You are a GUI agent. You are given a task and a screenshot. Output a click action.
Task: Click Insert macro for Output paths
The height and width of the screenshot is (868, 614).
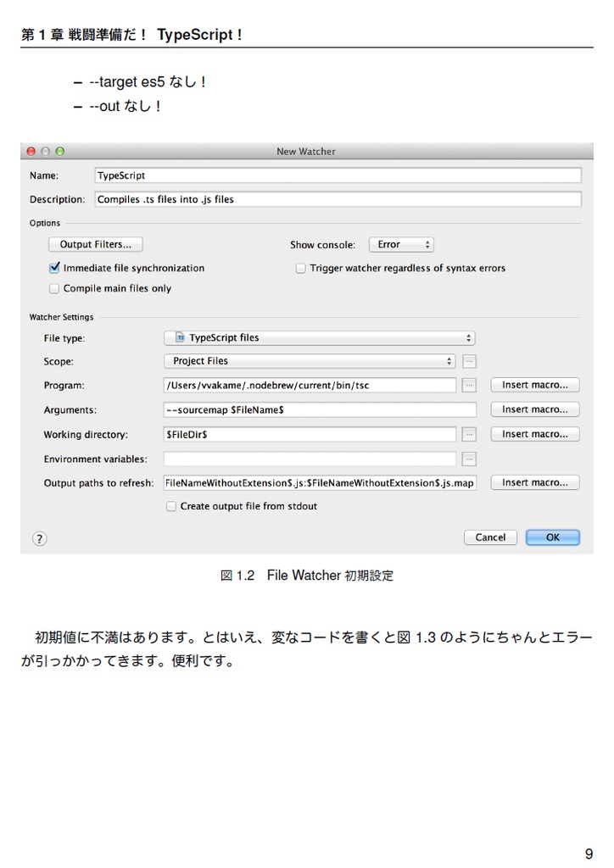(x=535, y=482)
